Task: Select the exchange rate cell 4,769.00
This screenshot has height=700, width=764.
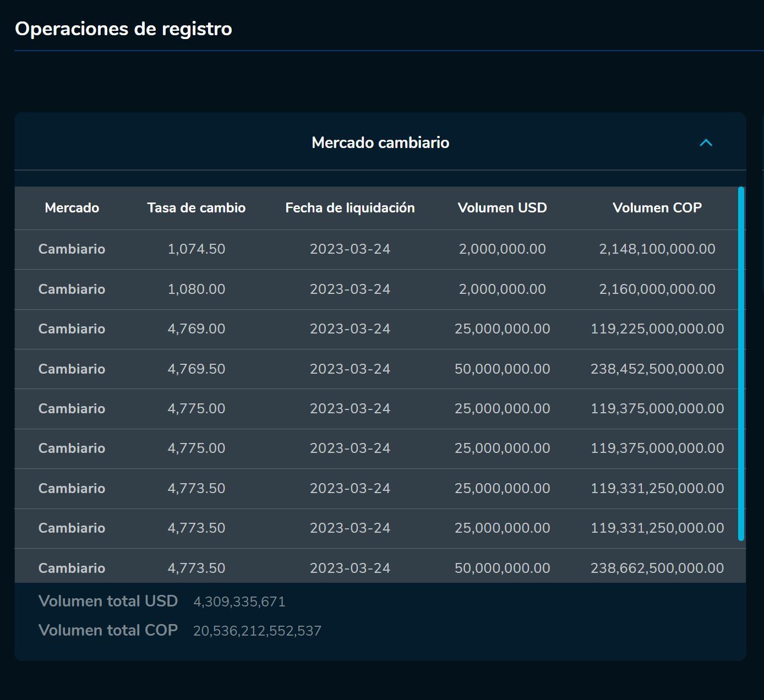Action: pyautogui.click(x=196, y=329)
